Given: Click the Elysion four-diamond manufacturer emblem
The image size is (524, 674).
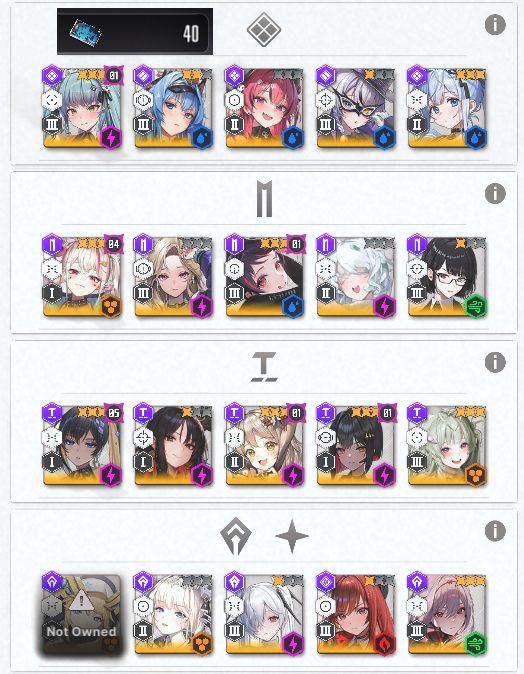Looking at the screenshot, I should [264, 30].
